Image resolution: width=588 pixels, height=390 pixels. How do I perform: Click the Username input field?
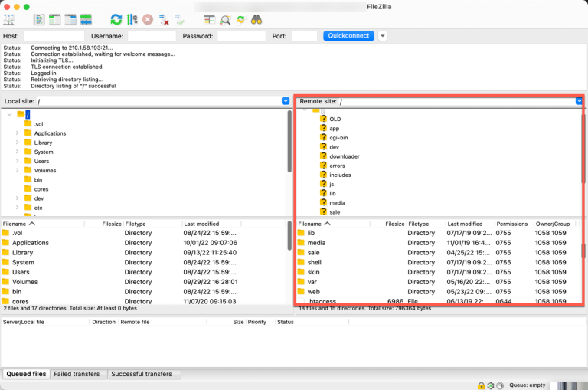click(x=152, y=36)
